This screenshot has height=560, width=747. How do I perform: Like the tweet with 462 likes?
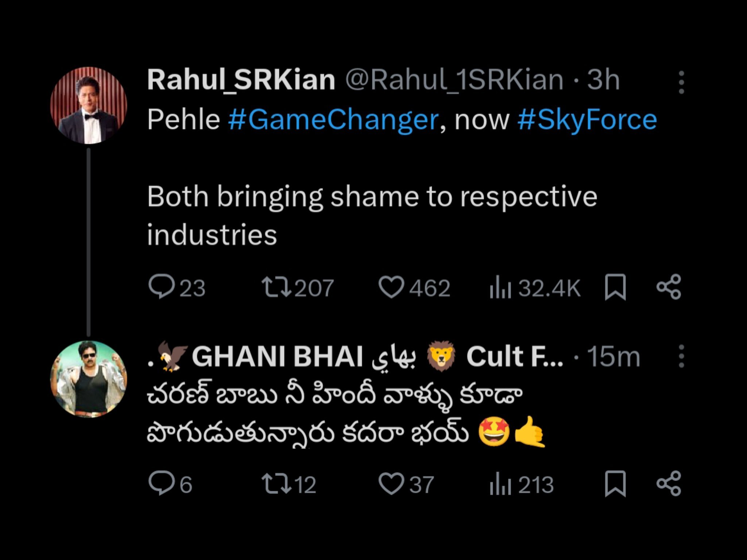(391, 287)
